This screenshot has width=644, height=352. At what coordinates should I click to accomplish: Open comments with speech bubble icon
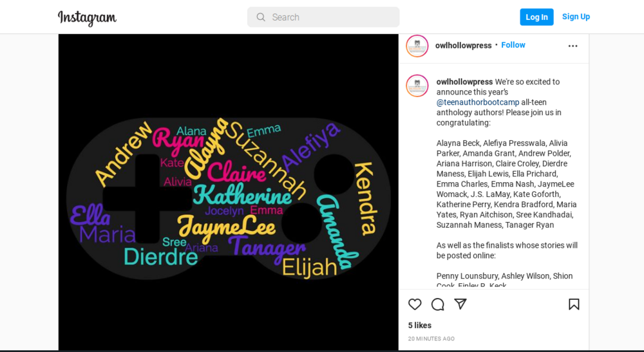click(438, 304)
